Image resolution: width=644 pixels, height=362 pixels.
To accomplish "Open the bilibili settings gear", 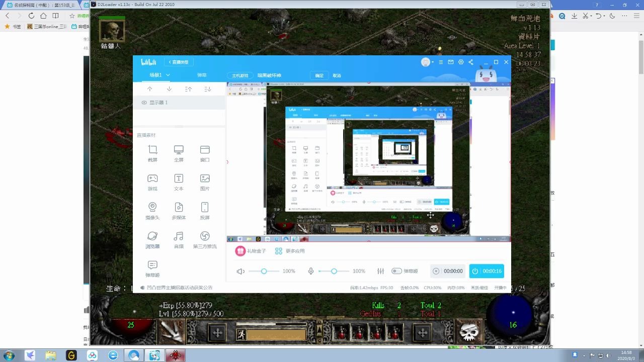I will tap(460, 62).
